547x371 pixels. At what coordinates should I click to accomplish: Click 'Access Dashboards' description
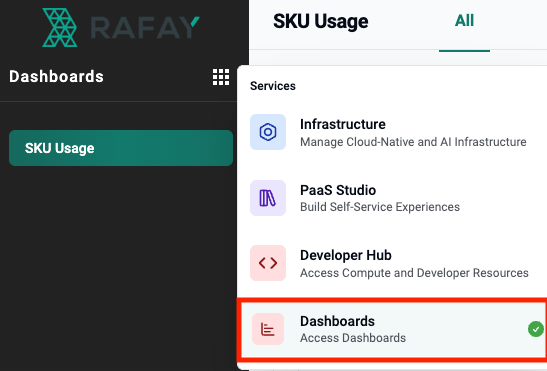click(353, 338)
